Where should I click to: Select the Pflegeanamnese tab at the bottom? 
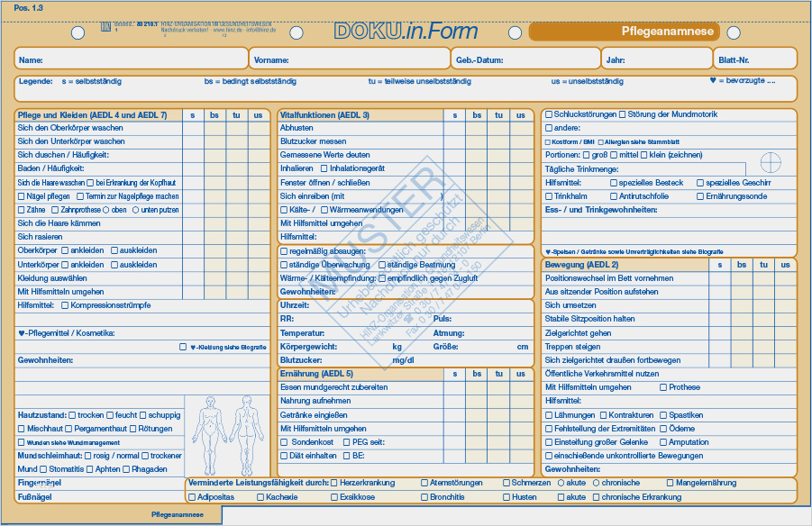tap(178, 515)
